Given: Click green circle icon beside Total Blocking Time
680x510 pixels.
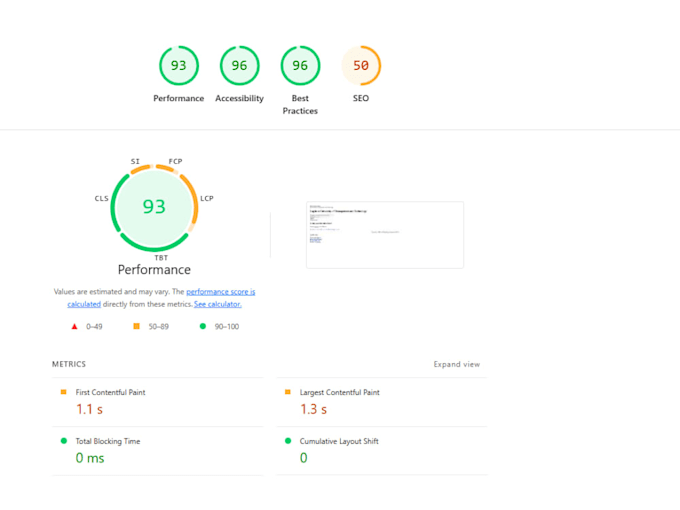Looking at the screenshot, I should (64, 441).
